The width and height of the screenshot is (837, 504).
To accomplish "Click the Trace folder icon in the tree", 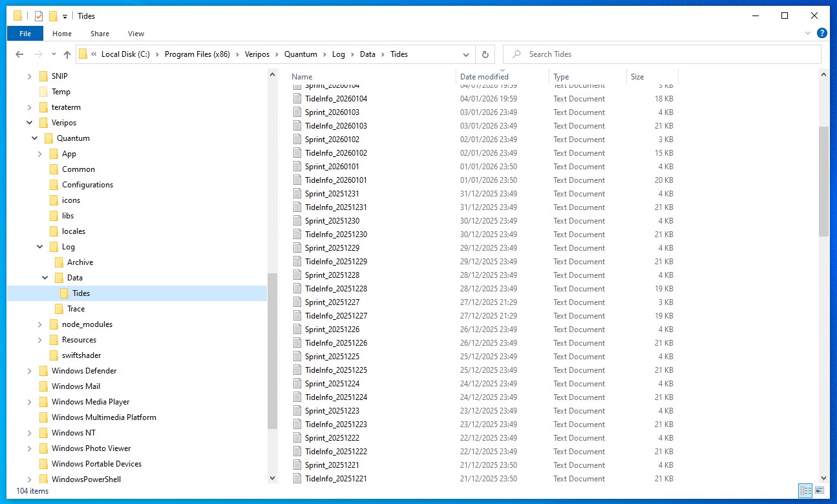I will click(x=59, y=309).
